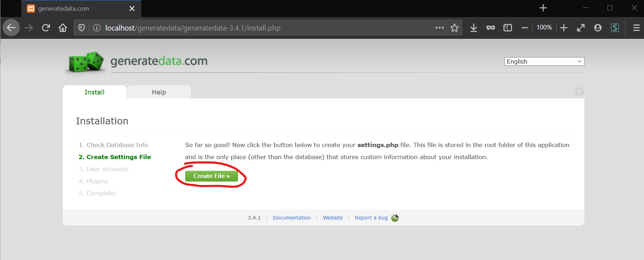The width and height of the screenshot is (644, 260).
Task: Click the version number 3.4.1 text
Action: click(254, 218)
